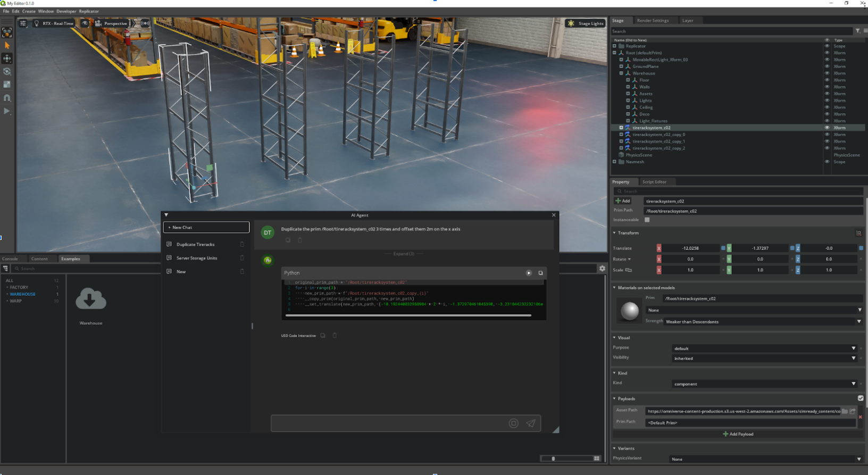
Task: Open the Purpose dropdown
Action: 765,348
